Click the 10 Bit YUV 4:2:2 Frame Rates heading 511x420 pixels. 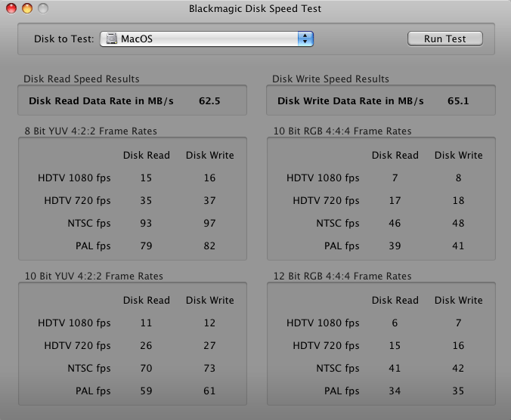click(93, 276)
